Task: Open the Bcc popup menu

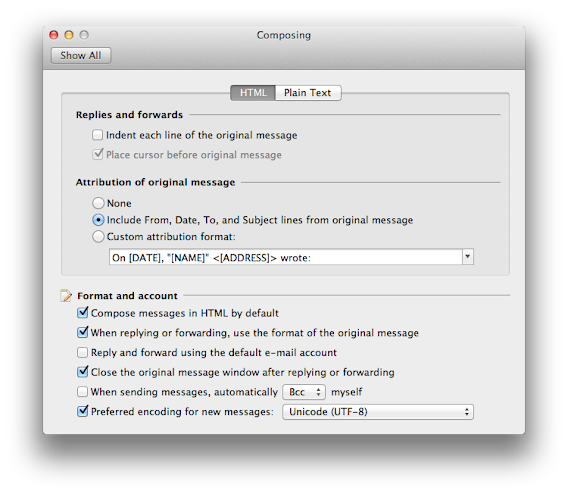Action: coord(304,392)
